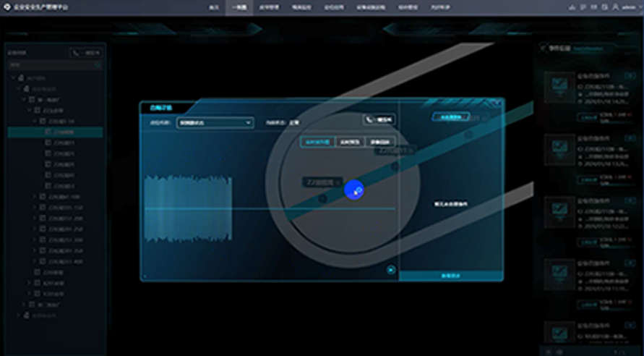Expand the tree group ending 251-300
The width and height of the screenshot is (644, 356).
click(35, 240)
